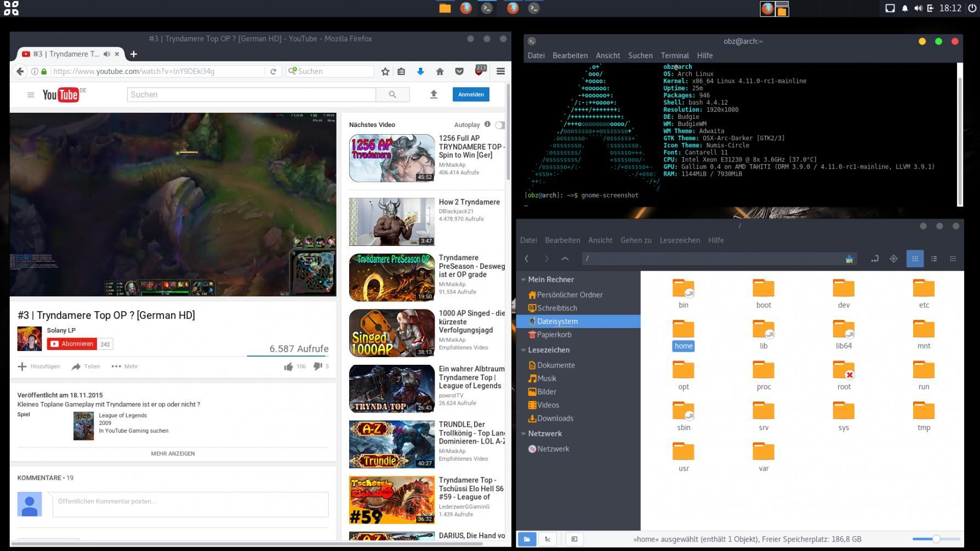The image size is (980, 551).
Task: Show tree view in the file manager sidebar
Action: pyautogui.click(x=547, y=539)
